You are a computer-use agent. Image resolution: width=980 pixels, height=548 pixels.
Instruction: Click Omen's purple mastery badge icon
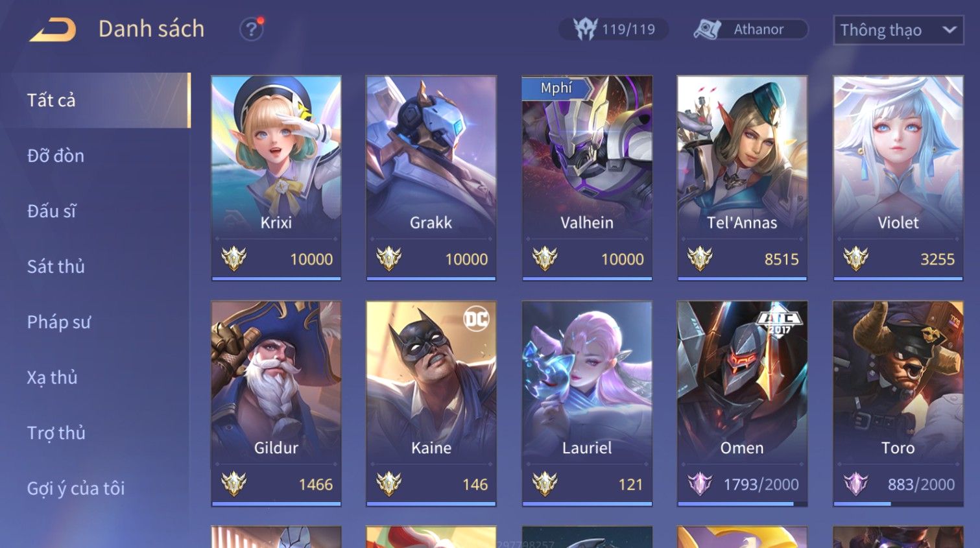(700, 484)
